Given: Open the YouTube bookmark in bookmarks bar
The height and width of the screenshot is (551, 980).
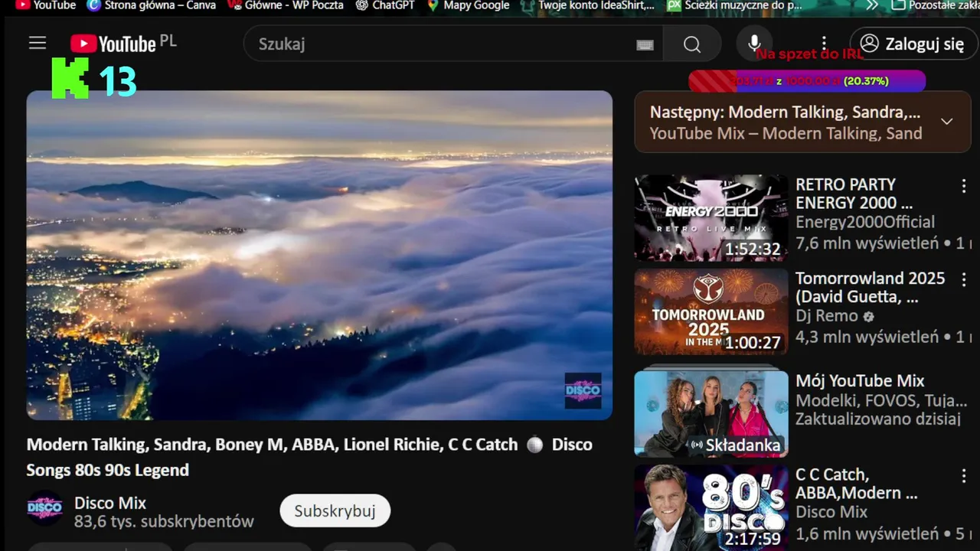Looking at the screenshot, I should [x=46, y=5].
